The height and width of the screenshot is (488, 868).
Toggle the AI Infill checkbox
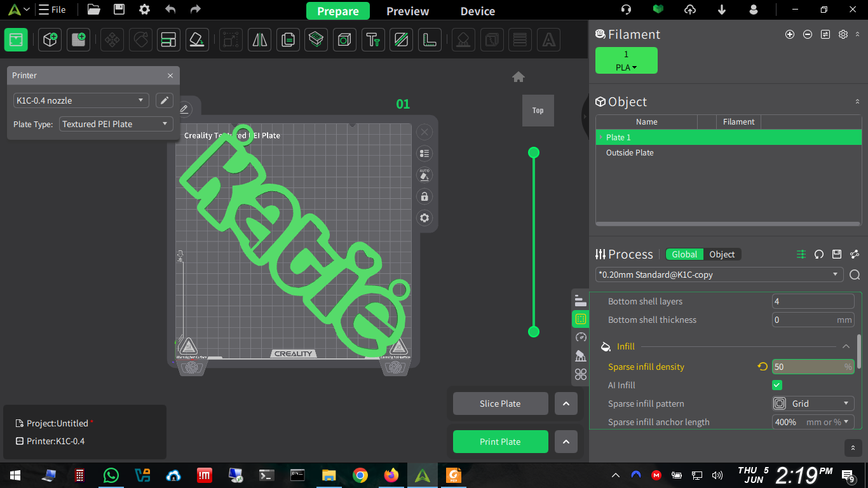(x=777, y=385)
